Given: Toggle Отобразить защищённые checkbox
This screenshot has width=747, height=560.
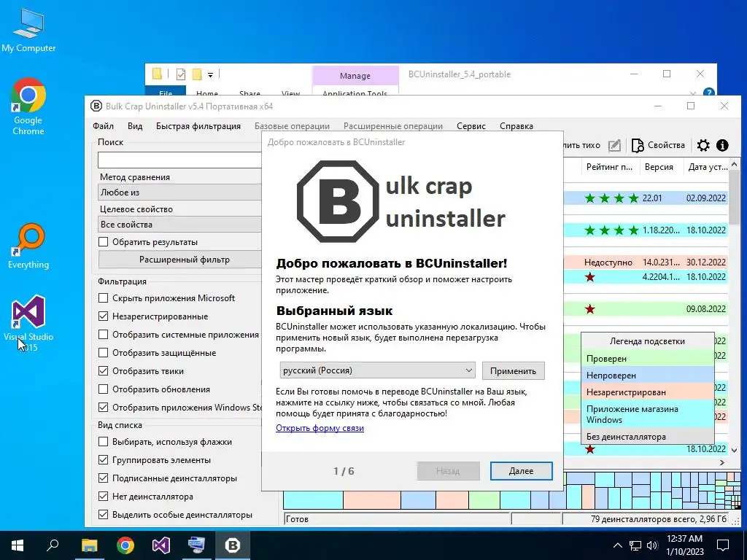Looking at the screenshot, I should point(103,353).
